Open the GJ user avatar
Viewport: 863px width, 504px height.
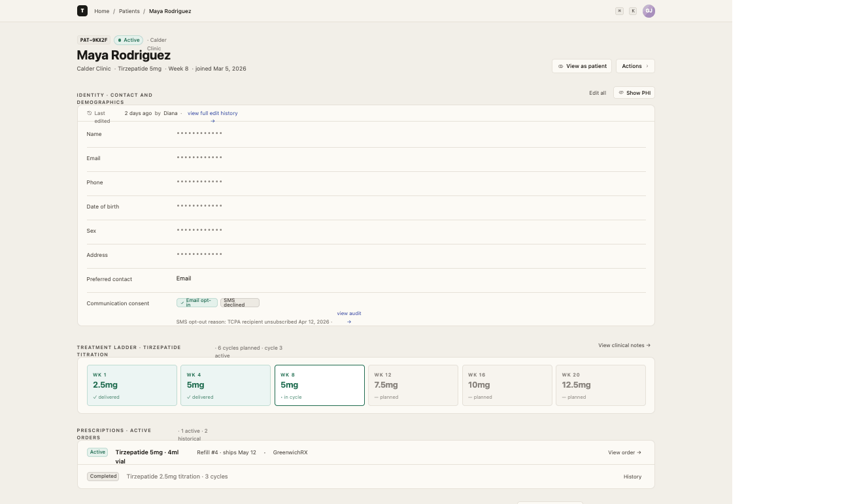pos(649,10)
